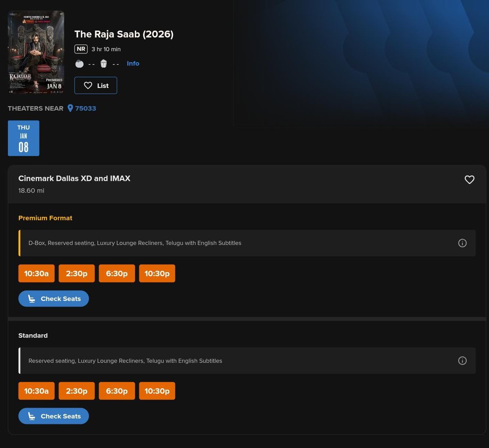
Task: Click the heart icon in the List button
Action: pyautogui.click(x=88, y=86)
